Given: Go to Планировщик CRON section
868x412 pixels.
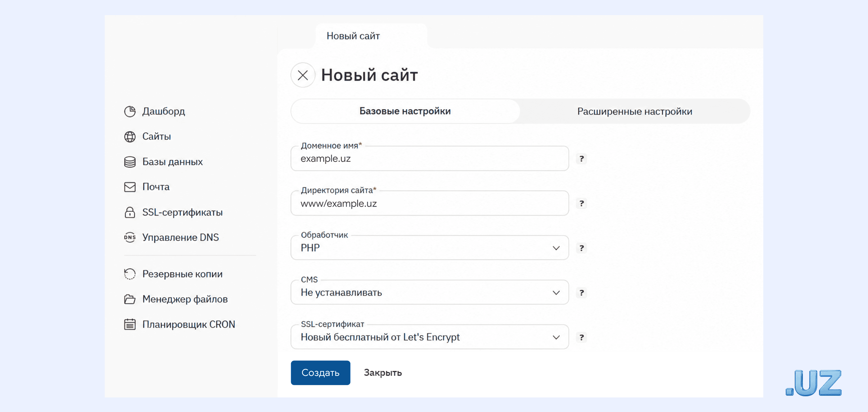Looking at the screenshot, I should 189,324.
